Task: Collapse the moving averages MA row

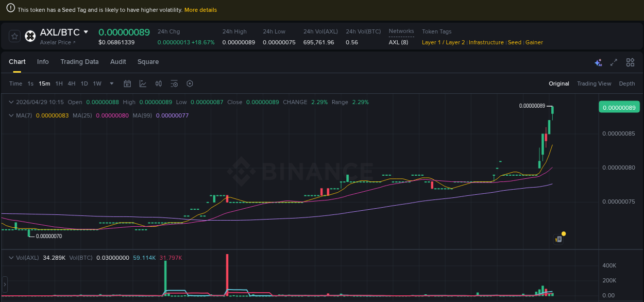Action: 11,115
